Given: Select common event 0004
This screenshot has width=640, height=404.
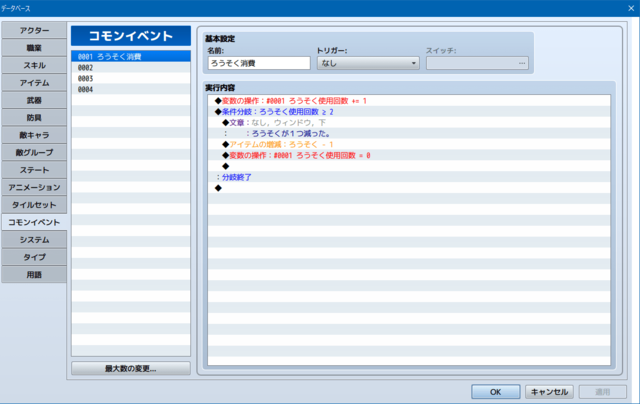Looking at the screenshot, I should [x=131, y=89].
